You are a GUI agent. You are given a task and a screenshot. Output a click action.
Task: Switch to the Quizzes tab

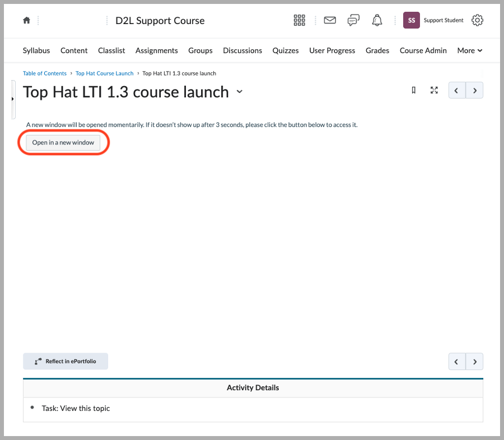[x=286, y=50]
